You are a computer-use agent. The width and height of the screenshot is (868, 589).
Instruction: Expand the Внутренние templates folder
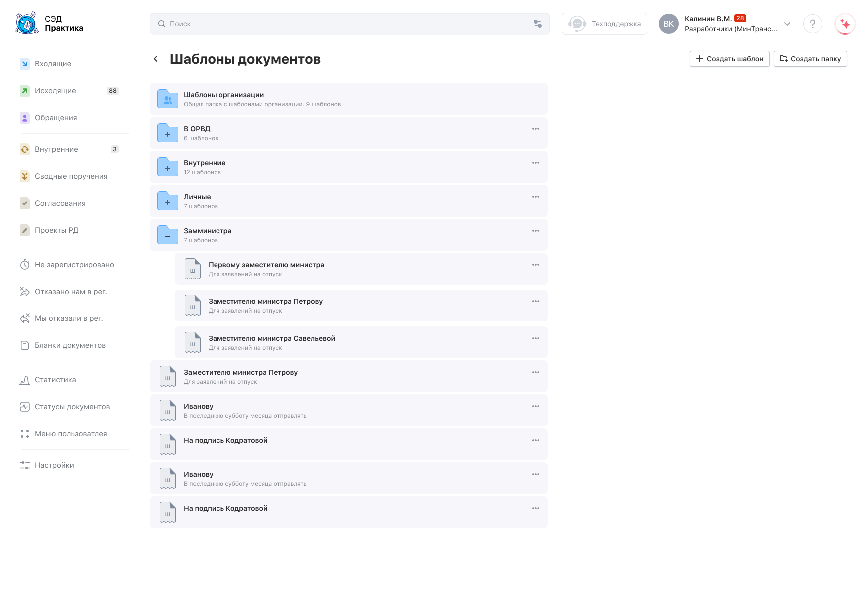168,167
